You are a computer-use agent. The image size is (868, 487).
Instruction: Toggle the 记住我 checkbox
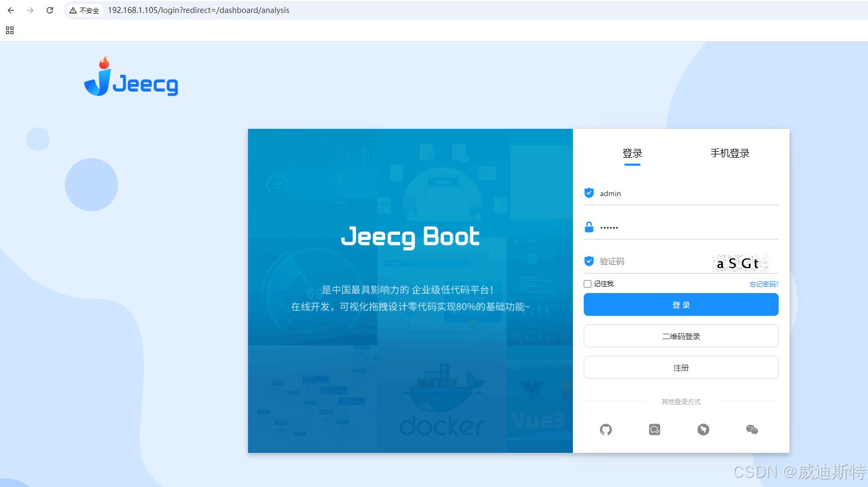[588, 284]
